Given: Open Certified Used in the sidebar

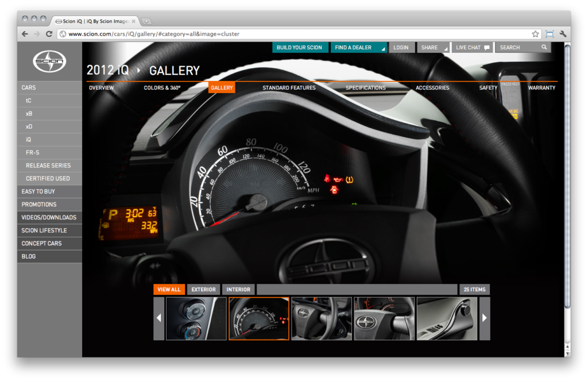Looking at the screenshot, I should click(49, 178).
